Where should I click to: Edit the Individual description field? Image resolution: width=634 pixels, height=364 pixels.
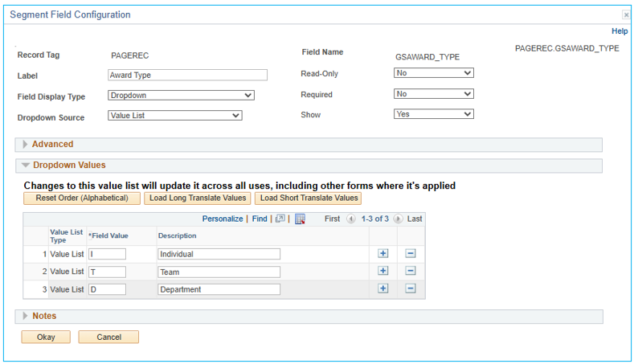point(219,254)
